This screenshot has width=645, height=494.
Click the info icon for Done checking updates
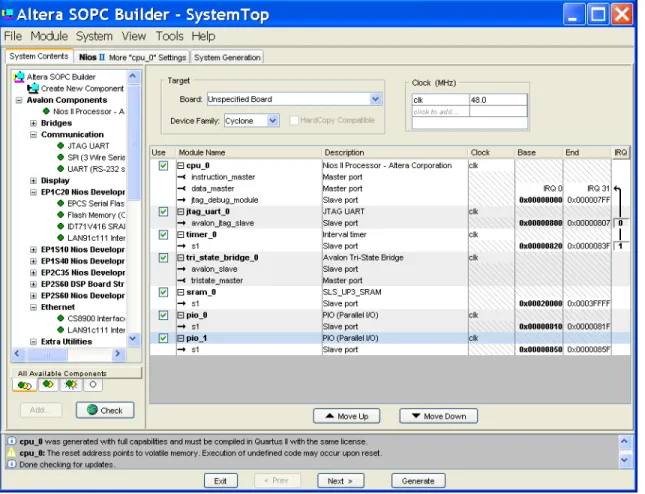[12, 464]
